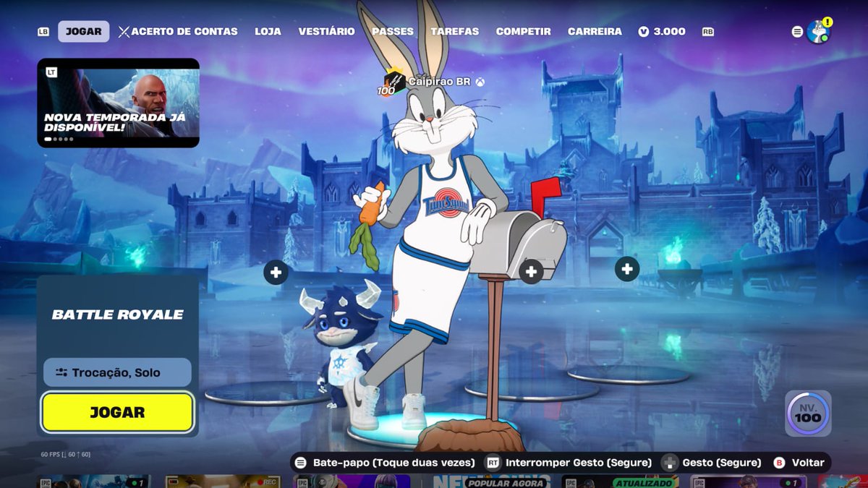Open the NV. 100 level progress ring
This screenshot has width=868, height=488.
click(x=807, y=414)
